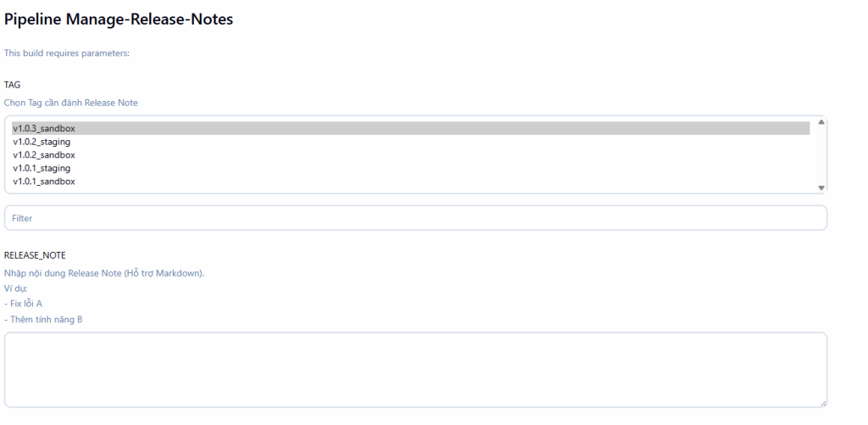The image size is (868, 425).
Task: Click the "Ví dụ:" example label
Action: (x=16, y=288)
